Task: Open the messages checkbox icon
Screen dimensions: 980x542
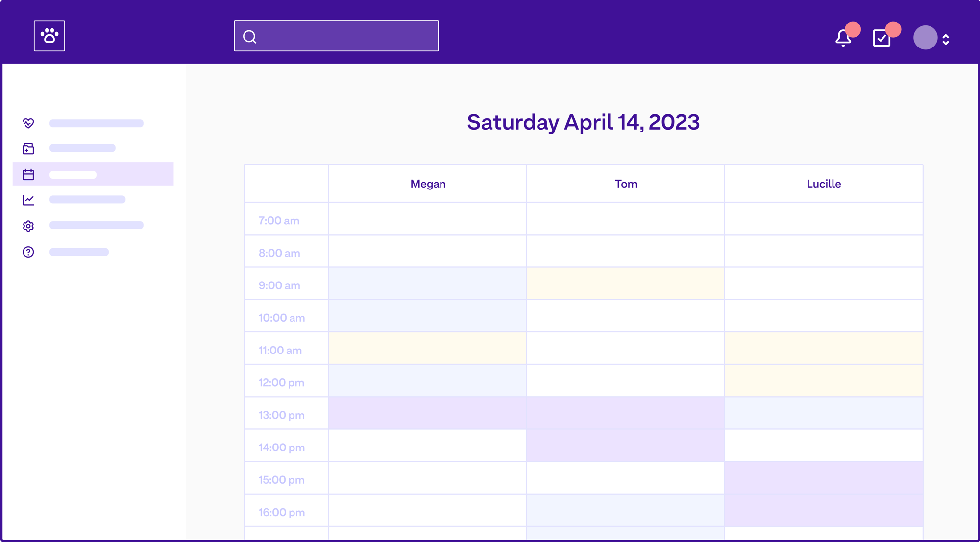Action: (882, 35)
